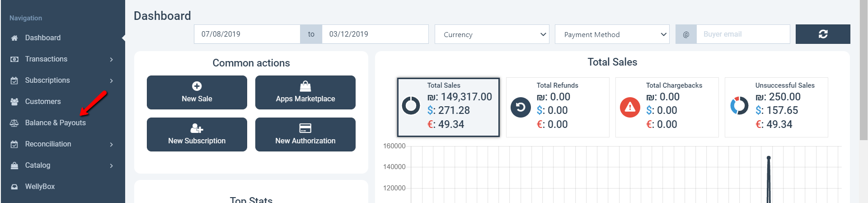Click the start date field 07/08/2019
Viewport: 868px width, 203px height.
[x=247, y=34]
